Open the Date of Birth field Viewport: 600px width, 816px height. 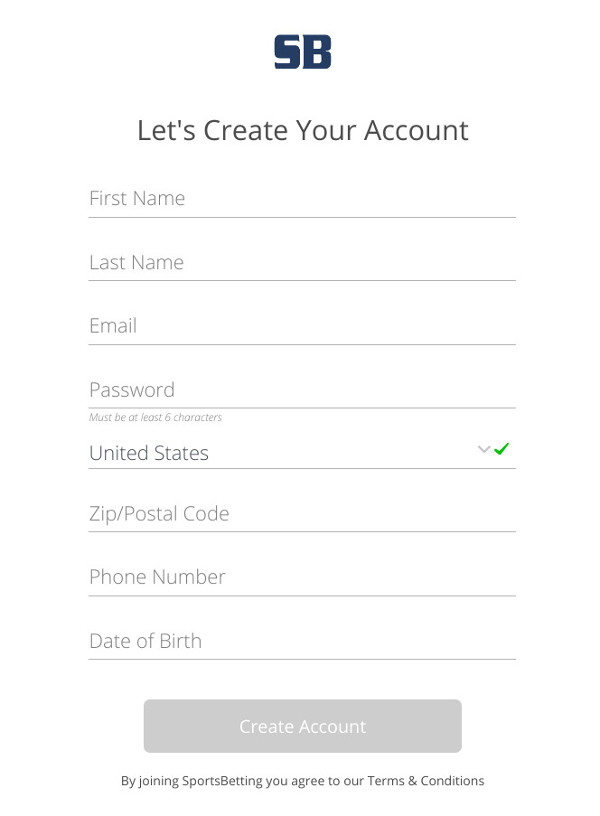point(302,641)
